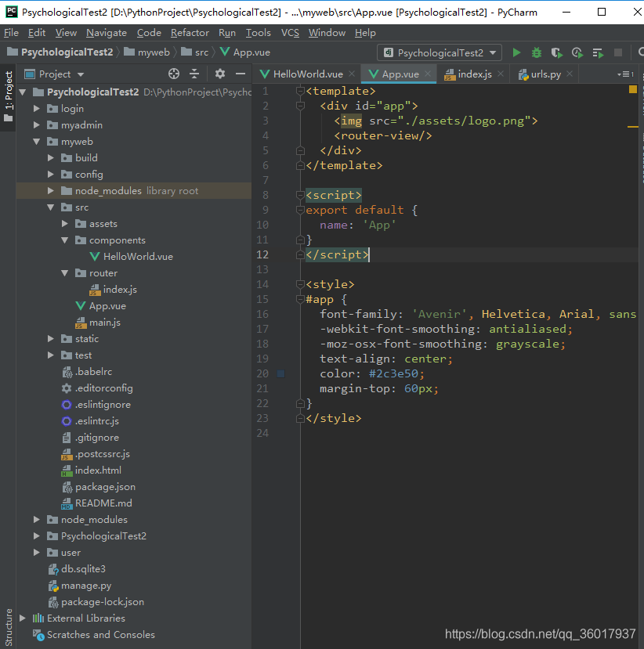Click line number 12 in the gutter
This screenshot has width=644, height=649.
click(x=262, y=254)
